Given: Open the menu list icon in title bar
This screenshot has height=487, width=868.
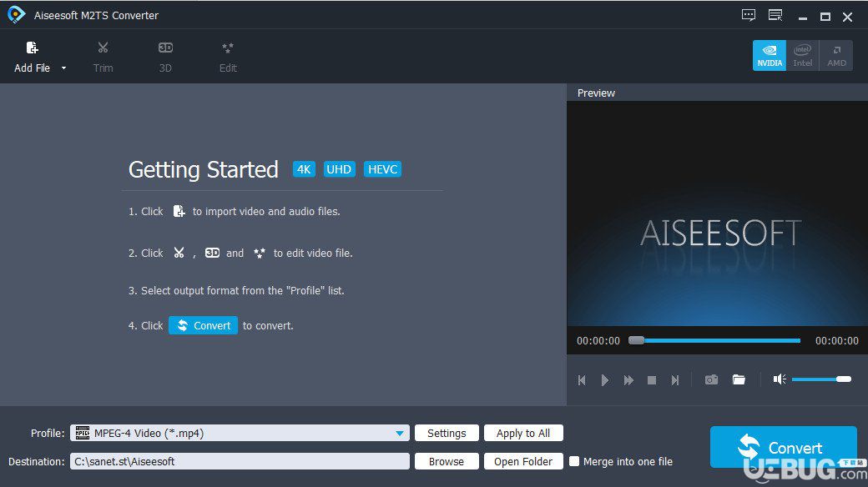Looking at the screenshot, I should tap(775, 16).
